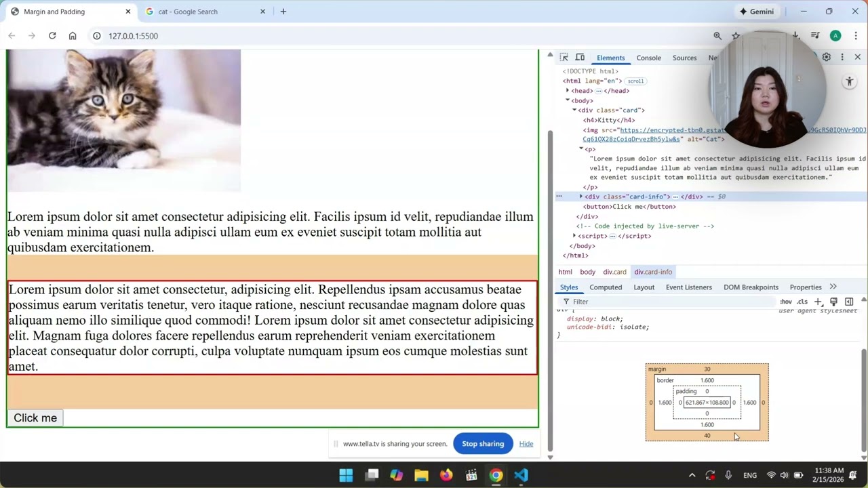Viewport: 868px width, 488px height.
Task: Open Firefox from the taskbar
Action: pyautogui.click(x=446, y=475)
